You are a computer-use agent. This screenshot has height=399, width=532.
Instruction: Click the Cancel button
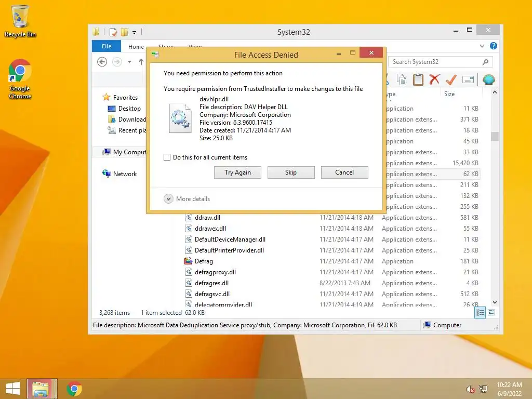pos(344,172)
